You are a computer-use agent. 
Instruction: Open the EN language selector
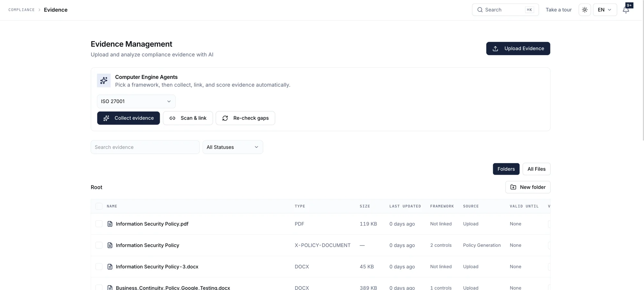[605, 10]
